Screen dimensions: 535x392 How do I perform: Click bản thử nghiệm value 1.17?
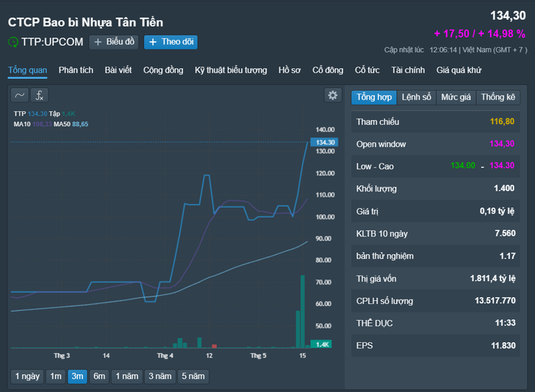tap(507, 256)
